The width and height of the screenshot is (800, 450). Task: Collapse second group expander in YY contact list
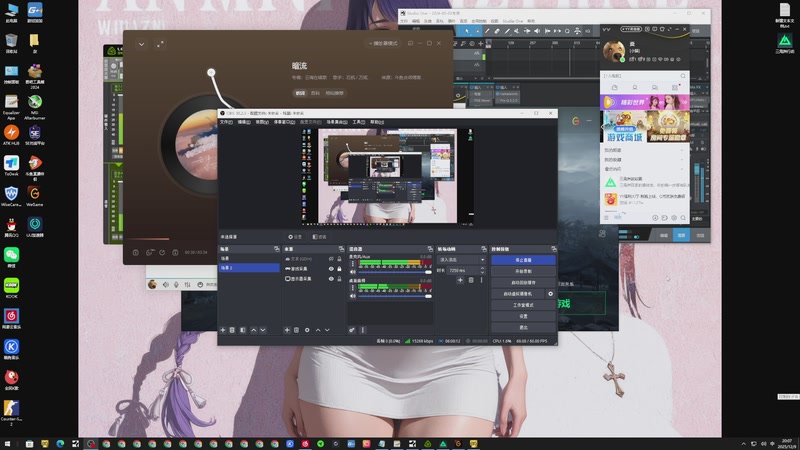682,160
